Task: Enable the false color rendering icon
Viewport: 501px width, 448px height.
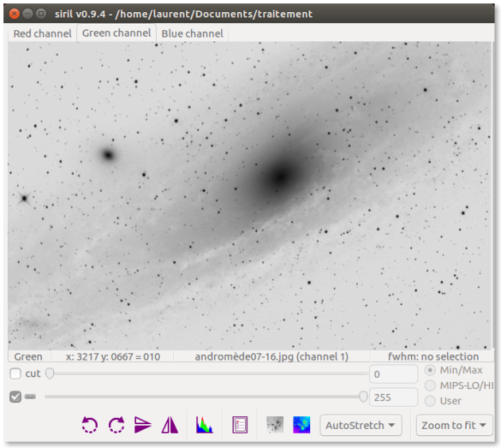Action: coord(301,425)
